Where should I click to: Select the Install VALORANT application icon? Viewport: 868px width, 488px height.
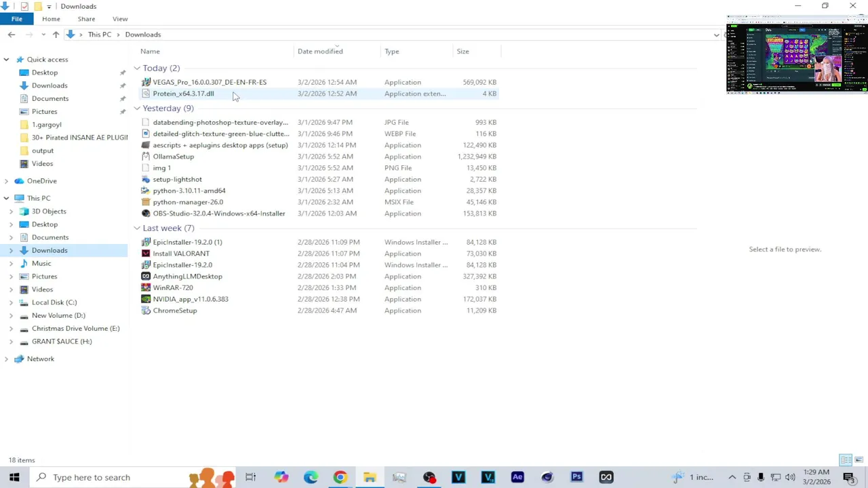point(146,253)
